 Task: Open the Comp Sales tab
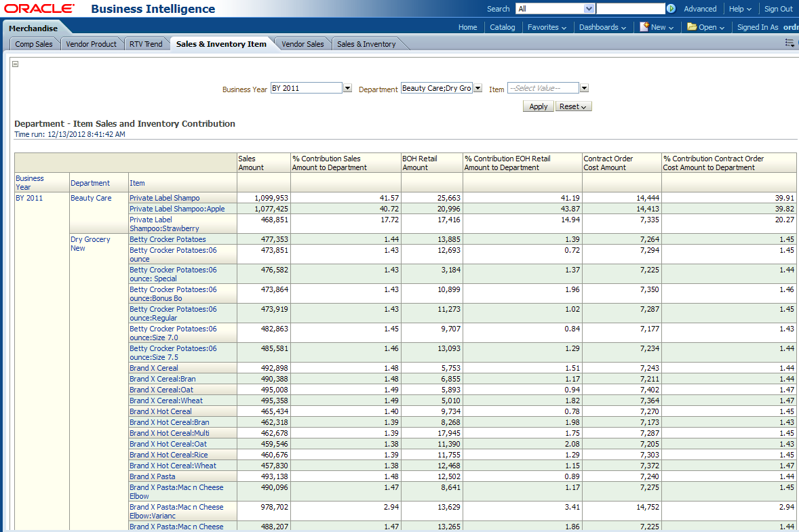(34, 44)
